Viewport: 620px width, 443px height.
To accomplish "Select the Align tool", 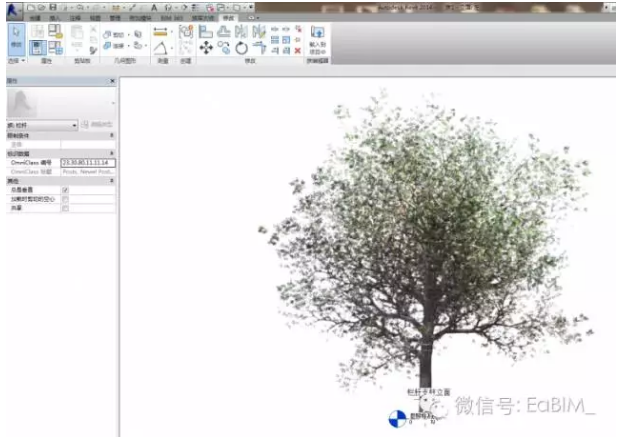I will tap(206, 32).
